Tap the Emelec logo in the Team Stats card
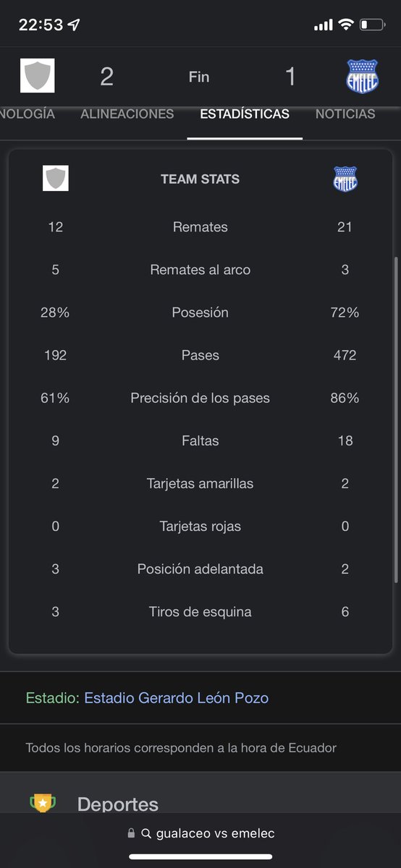The height and width of the screenshot is (868, 401). click(345, 179)
